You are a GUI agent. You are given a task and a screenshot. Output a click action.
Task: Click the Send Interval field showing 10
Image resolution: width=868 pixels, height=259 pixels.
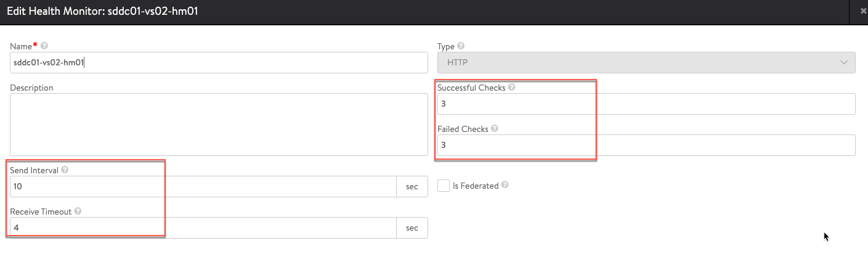coord(203,187)
